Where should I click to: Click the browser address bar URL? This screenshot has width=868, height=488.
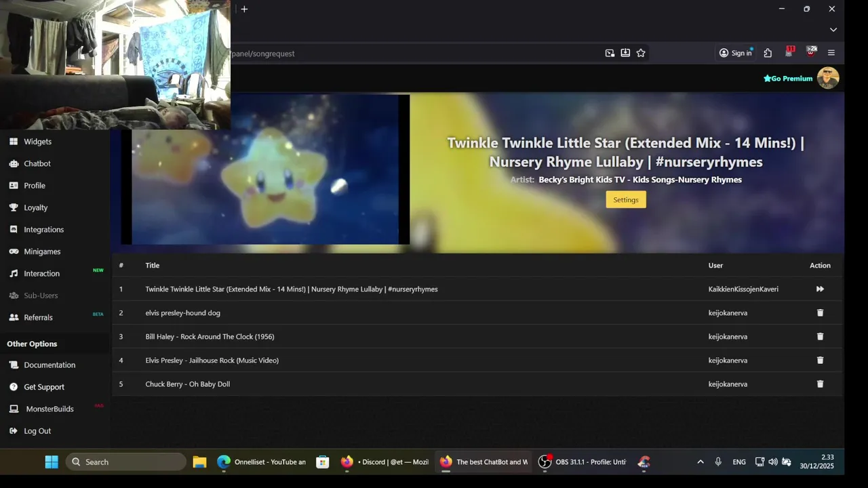click(x=263, y=54)
